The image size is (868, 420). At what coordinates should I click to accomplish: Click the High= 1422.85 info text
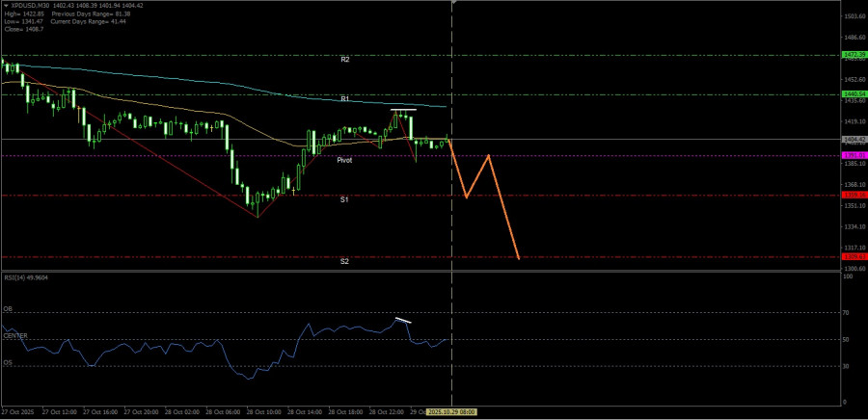(22, 13)
